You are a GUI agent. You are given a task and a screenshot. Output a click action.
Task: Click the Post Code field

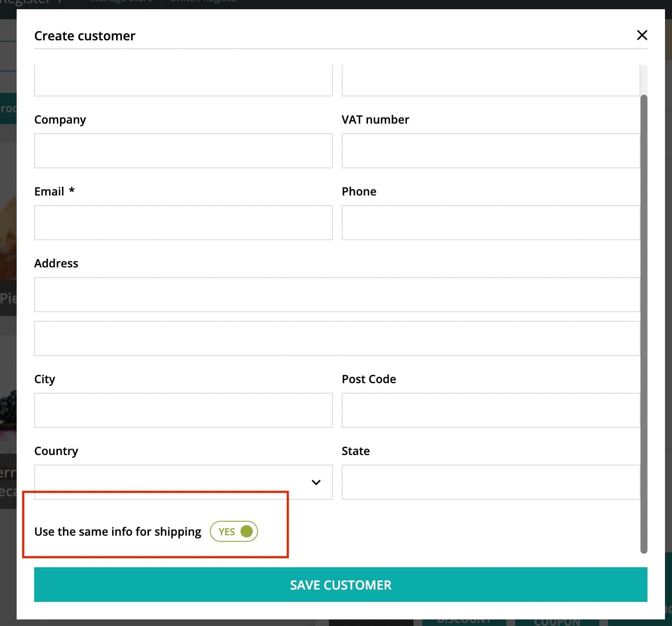[x=491, y=410]
